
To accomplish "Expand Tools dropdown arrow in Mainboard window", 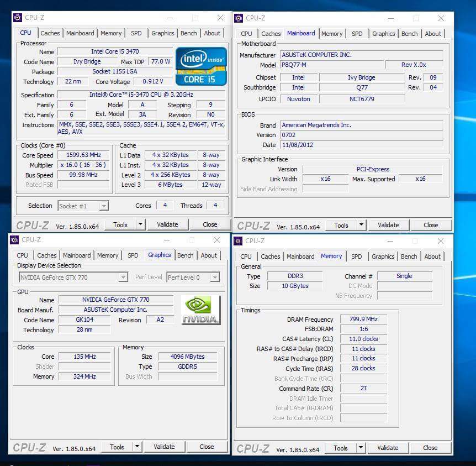I will 361,225.
